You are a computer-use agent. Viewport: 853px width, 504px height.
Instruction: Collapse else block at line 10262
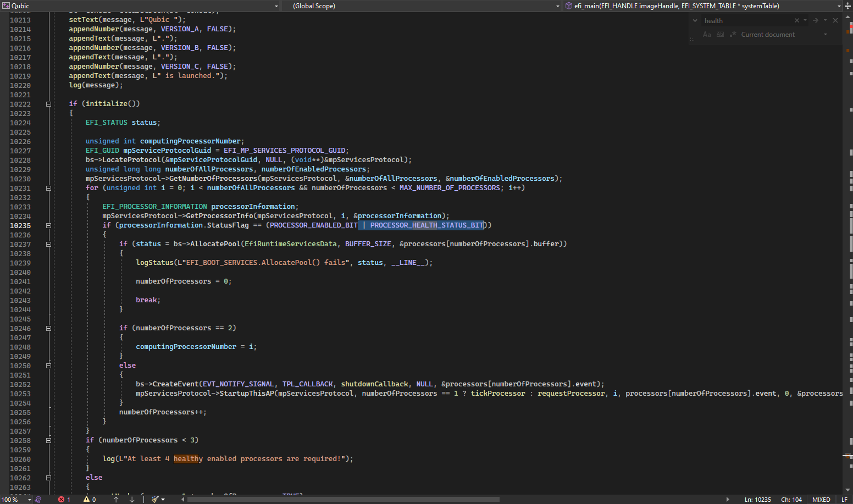(x=48, y=478)
